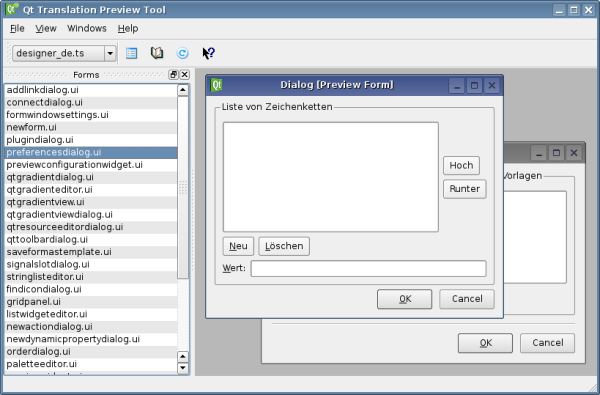Click the bottom scroll down arrow of forms list
This screenshot has width=600, height=395.
coord(183,368)
